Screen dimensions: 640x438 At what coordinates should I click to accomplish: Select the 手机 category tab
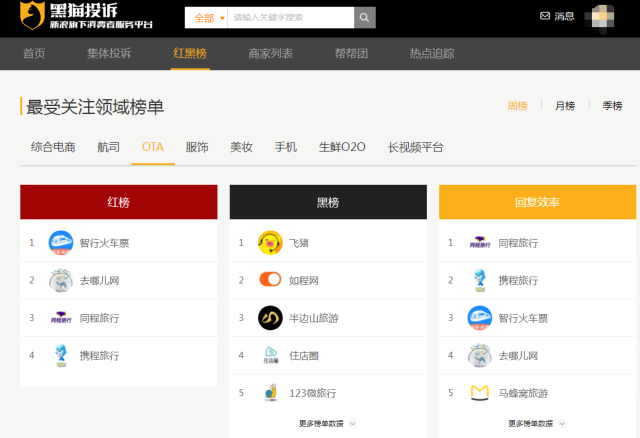286,147
